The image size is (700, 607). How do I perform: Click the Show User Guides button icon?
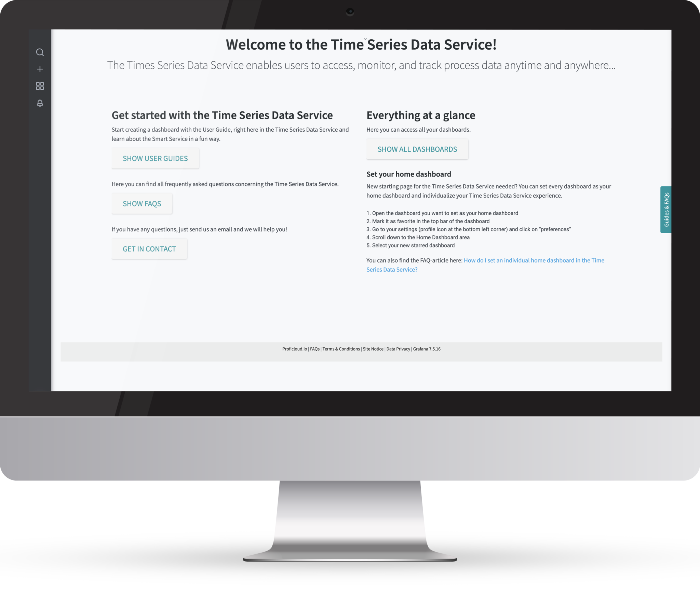coord(155,158)
